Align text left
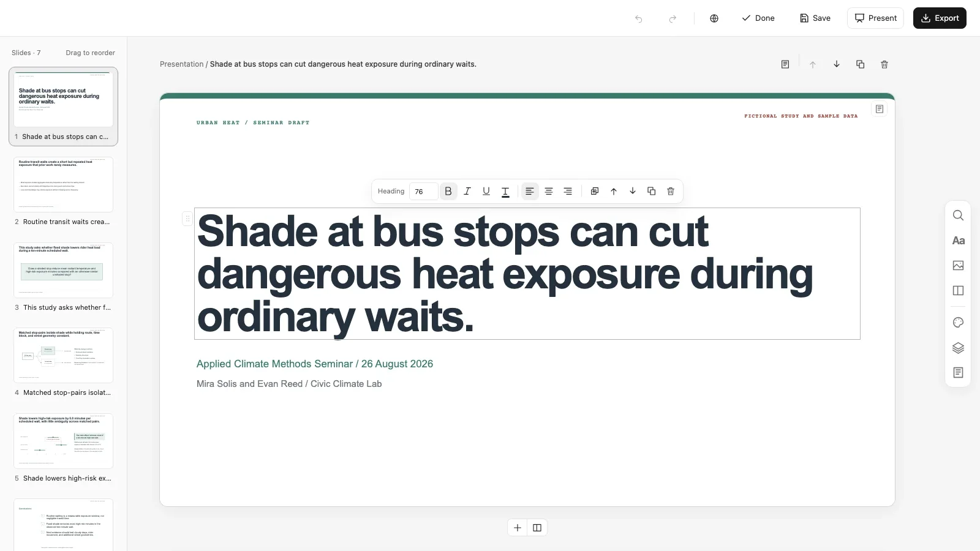The width and height of the screenshot is (980, 551). pyautogui.click(x=530, y=191)
